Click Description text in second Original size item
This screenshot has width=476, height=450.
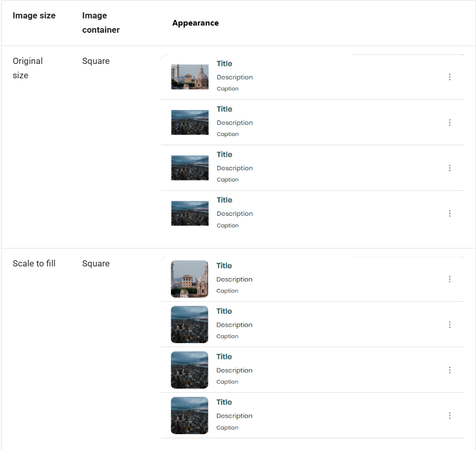[235, 123]
